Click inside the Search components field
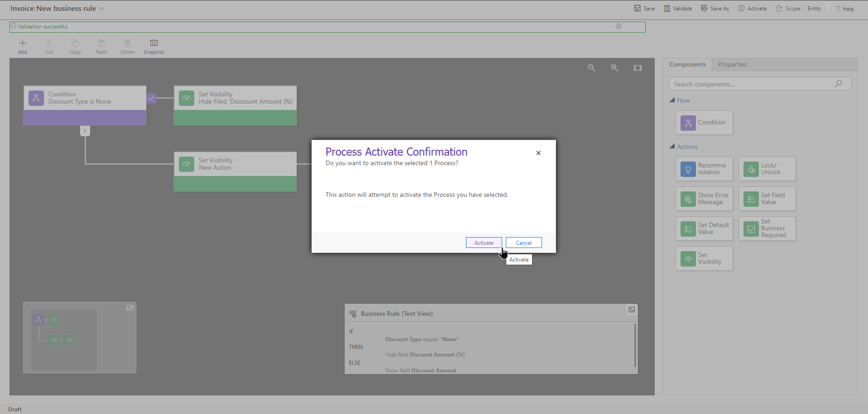The height and width of the screenshot is (414, 868). click(747, 84)
